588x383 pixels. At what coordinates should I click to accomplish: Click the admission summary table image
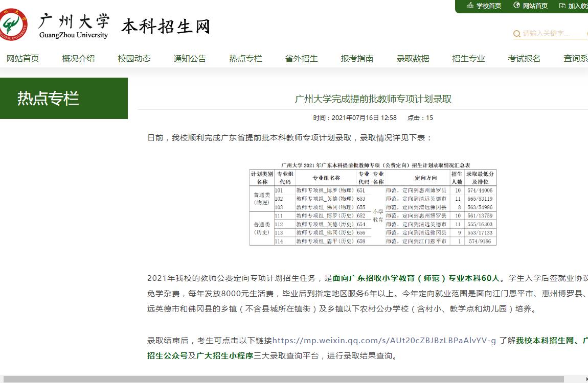pyautogui.click(x=372, y=204)
